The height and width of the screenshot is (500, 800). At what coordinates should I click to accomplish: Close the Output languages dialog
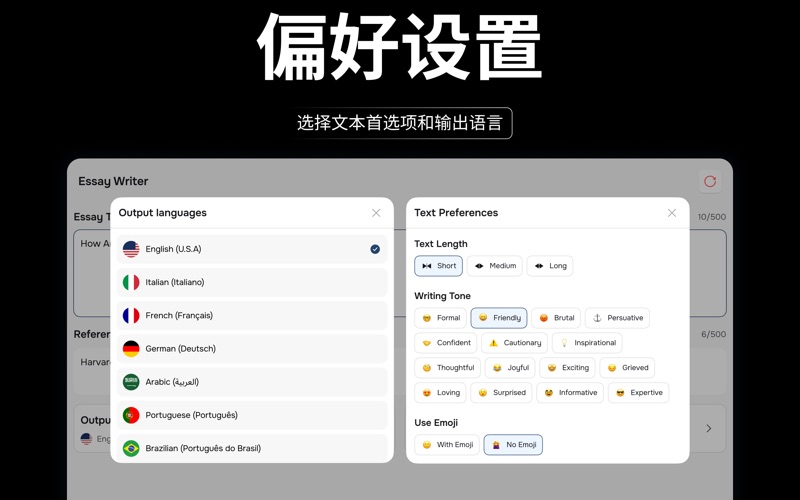(x=376, y=213)
